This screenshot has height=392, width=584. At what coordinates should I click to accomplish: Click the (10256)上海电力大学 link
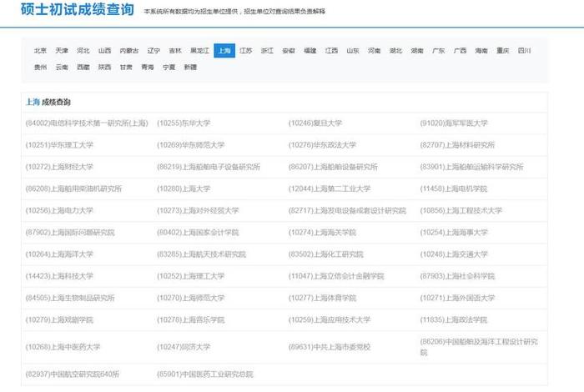click(59, 211)
